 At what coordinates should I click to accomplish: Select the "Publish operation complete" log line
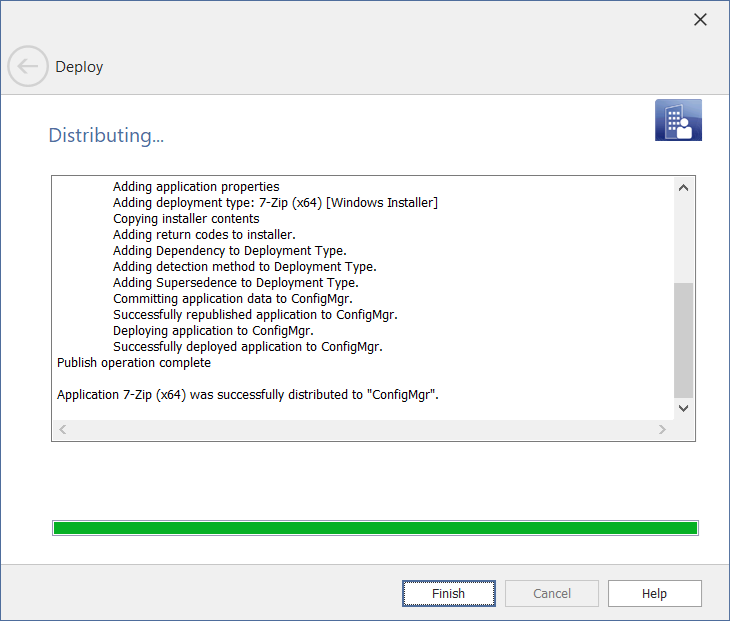coord(134,363)
